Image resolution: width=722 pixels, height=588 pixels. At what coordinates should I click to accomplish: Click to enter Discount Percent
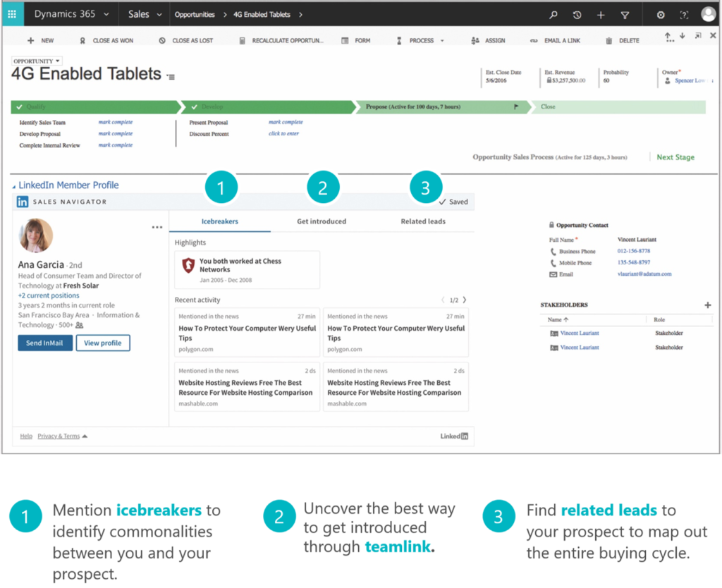pyautogui.click(x=283, y=133)
